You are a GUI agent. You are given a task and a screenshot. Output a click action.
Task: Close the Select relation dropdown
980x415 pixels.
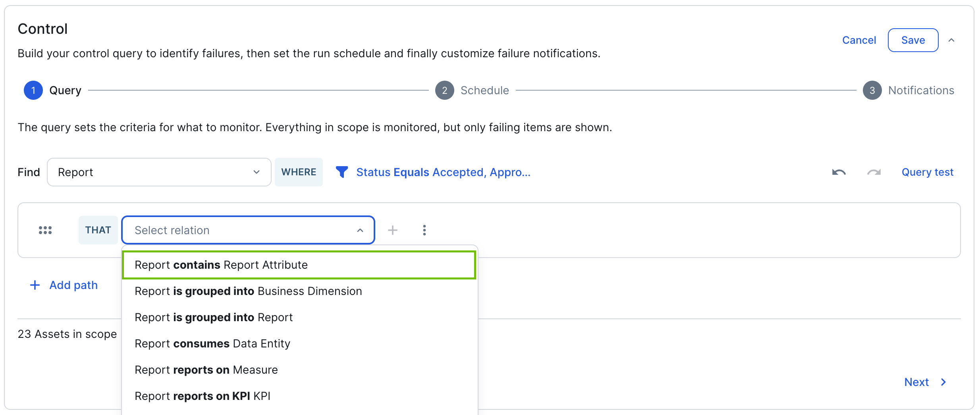(248, 230)
